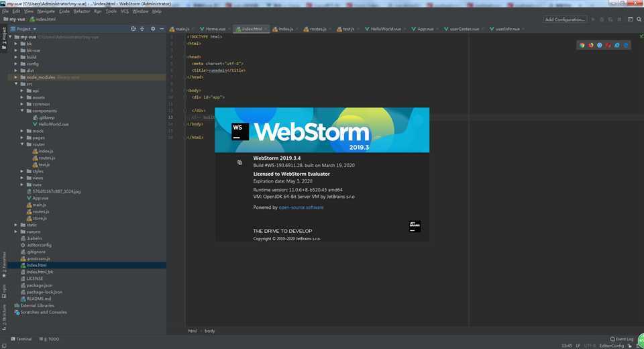The height and width of the screenshot is (349, 644).
Task: Switch to the userCenter.vue editor tab
Action: (x=462, y=29)
